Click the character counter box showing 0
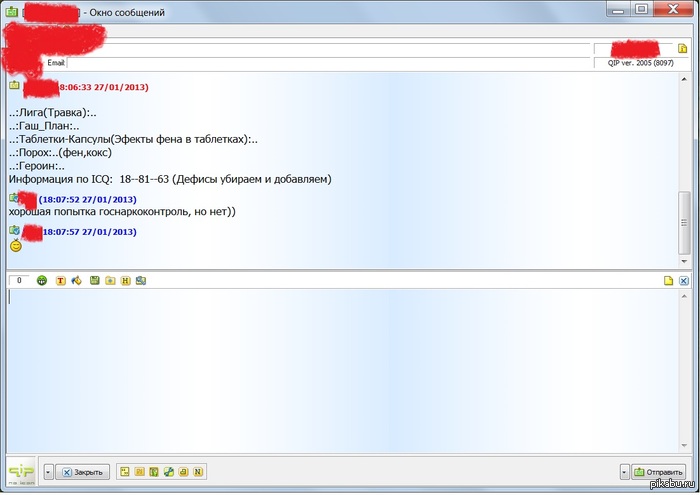Image resolution: width=700 pixels, height=495 pixels. point(19,280)
